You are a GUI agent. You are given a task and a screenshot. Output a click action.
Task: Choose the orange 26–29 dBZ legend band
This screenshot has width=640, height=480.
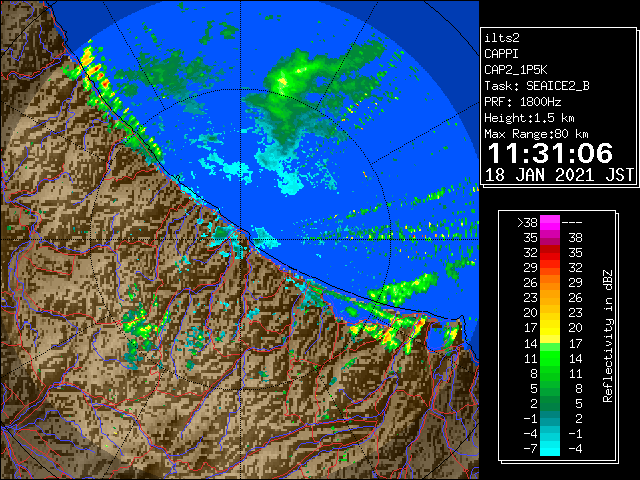point(550,283)
